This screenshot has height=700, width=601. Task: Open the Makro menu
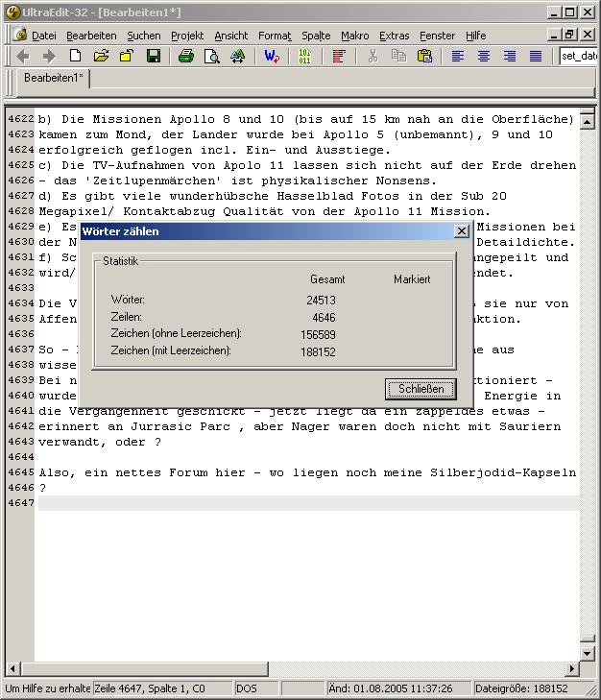pos(354,36)
